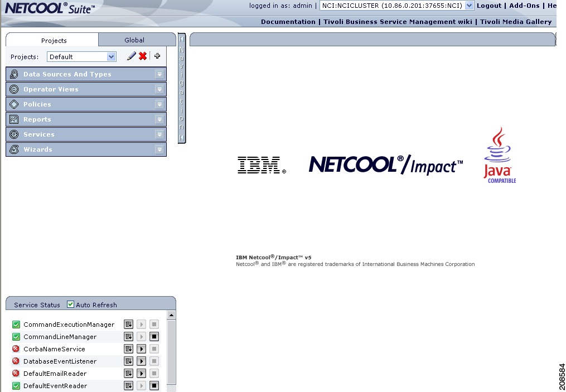
Task: Expand the Wizards section arrow
Action: (159, 149)
